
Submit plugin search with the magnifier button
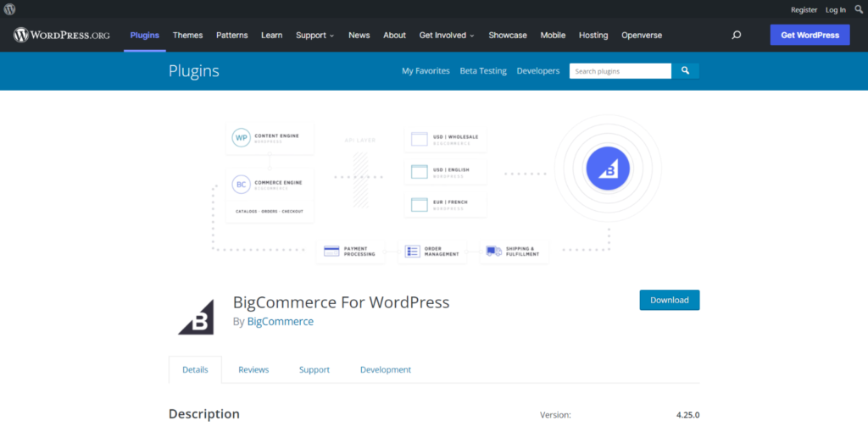(x=685, y=71)
